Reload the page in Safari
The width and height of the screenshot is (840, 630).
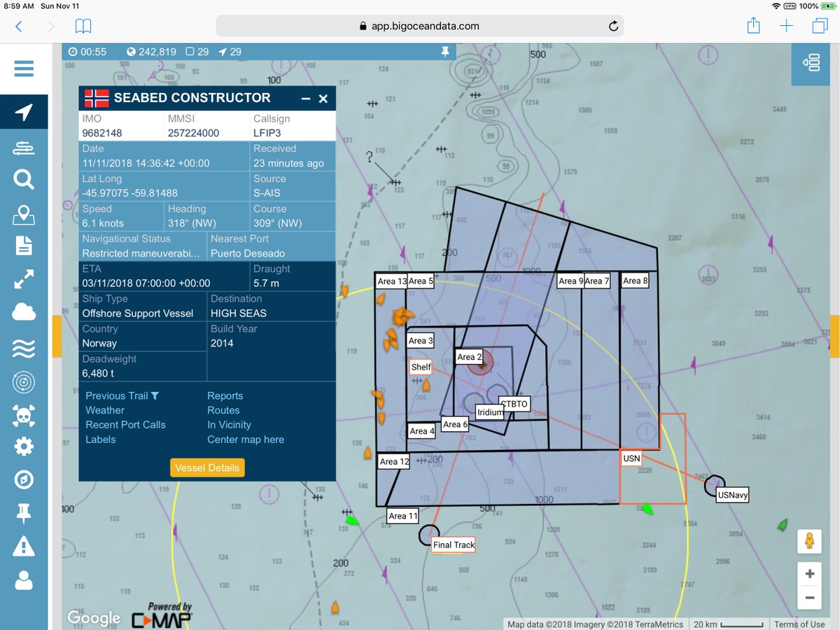613,26
